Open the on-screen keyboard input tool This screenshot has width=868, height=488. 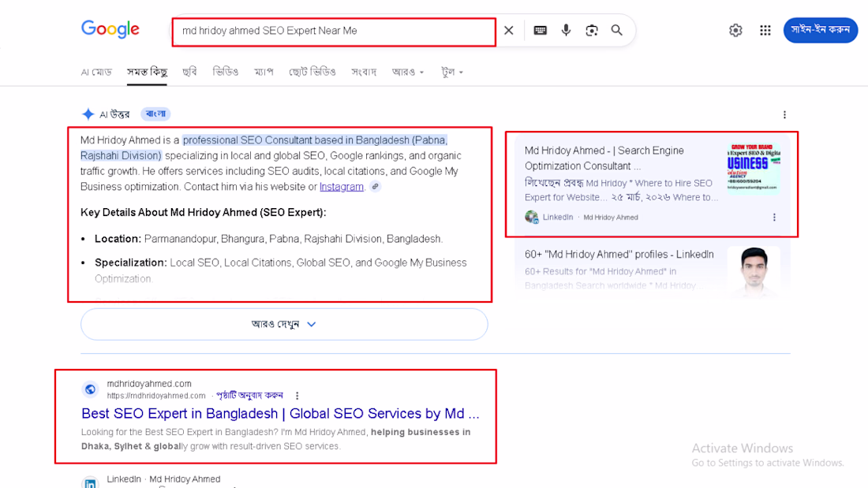coord(541,31)
